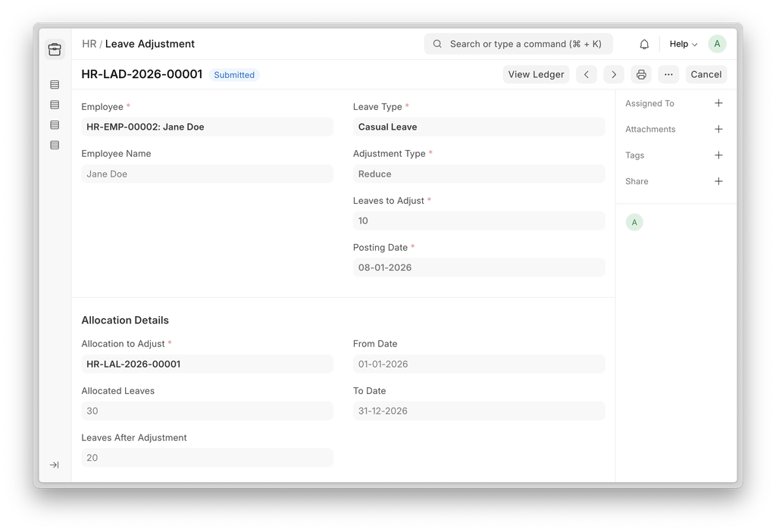Click the HR briefcase app icon
The image size is (776, 532).
coord(55,49)
